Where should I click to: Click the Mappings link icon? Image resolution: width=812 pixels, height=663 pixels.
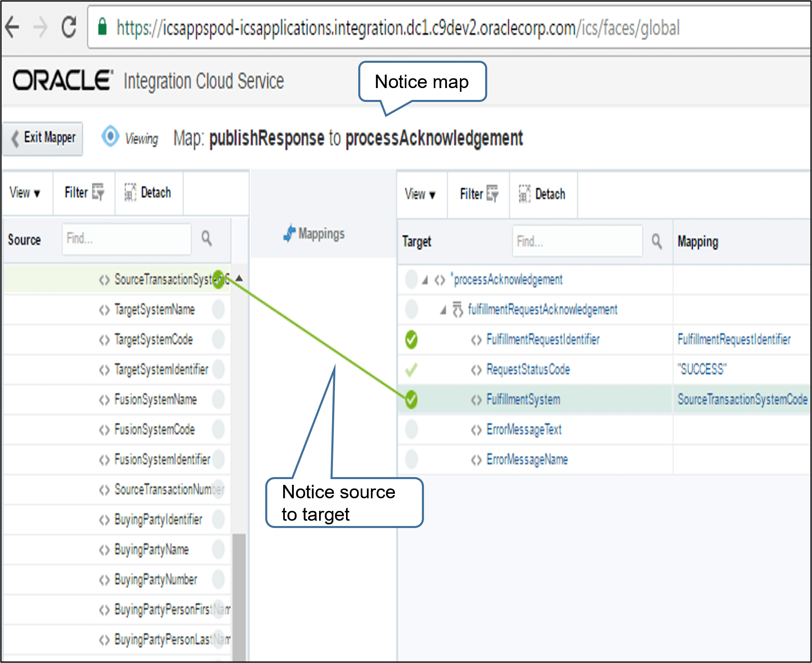tap(289, 234)
